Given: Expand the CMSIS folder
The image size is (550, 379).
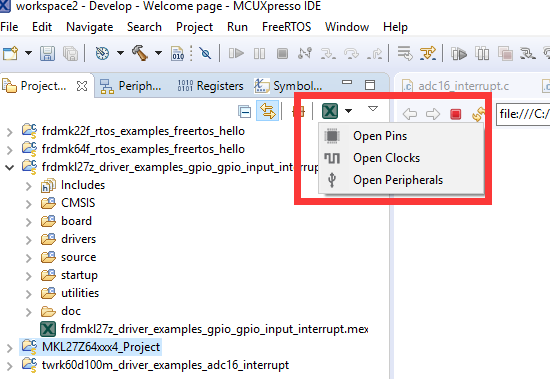Looking at the screenshot, I should click(29, 204).
